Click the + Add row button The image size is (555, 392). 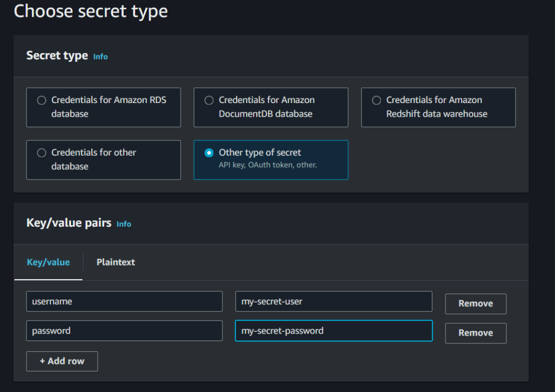(x=62, y=361)
